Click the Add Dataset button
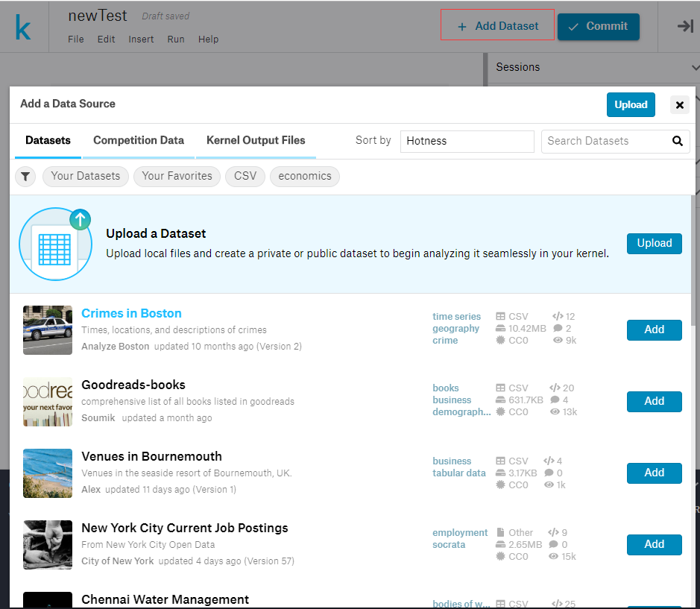700x609 pixels. coord(497,26)
